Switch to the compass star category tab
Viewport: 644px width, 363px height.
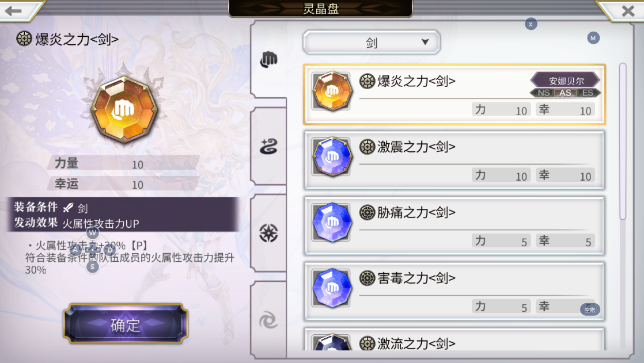tap(268, 233)
